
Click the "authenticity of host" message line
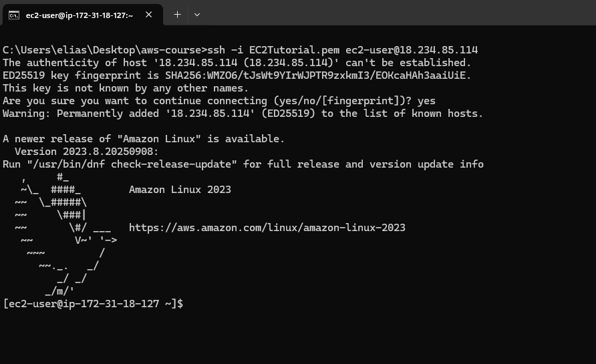point(237,63)
